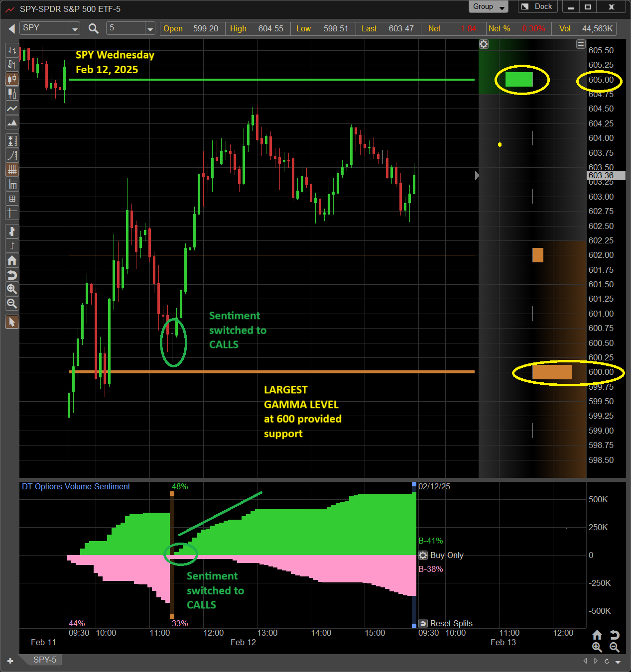Click the back triangle left of SPY field
Image resolution: width=631 pixels, height=672 pixels.
pos(11,29)
